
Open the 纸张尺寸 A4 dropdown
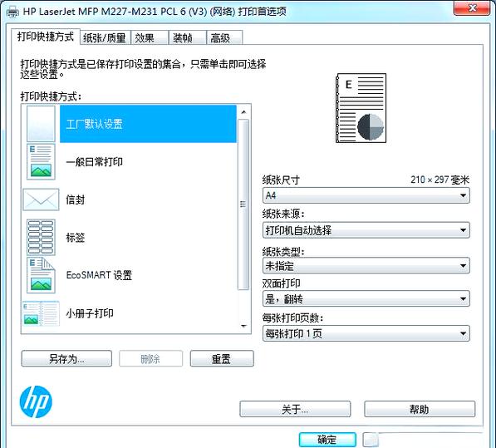click(366, 195)
